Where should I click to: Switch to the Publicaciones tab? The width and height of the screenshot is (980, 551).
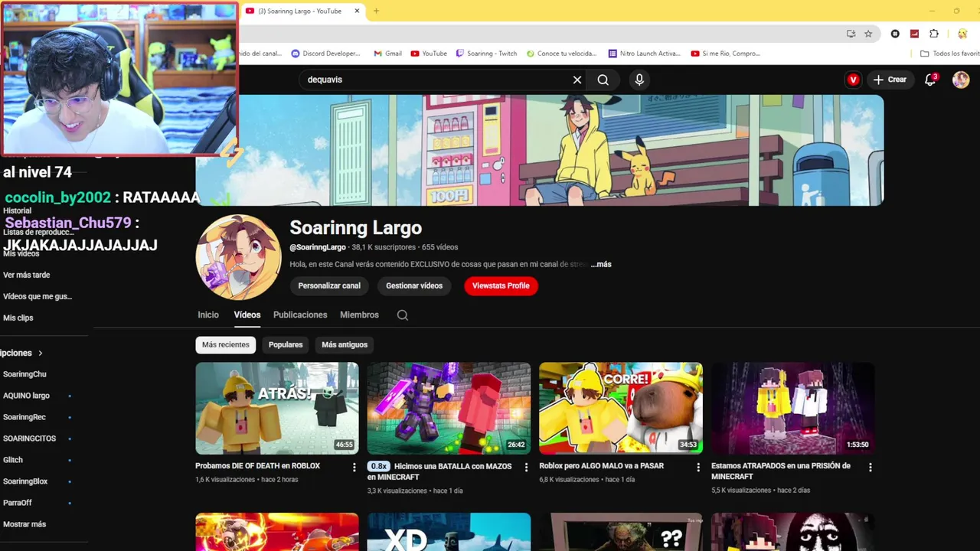(300, 315)
